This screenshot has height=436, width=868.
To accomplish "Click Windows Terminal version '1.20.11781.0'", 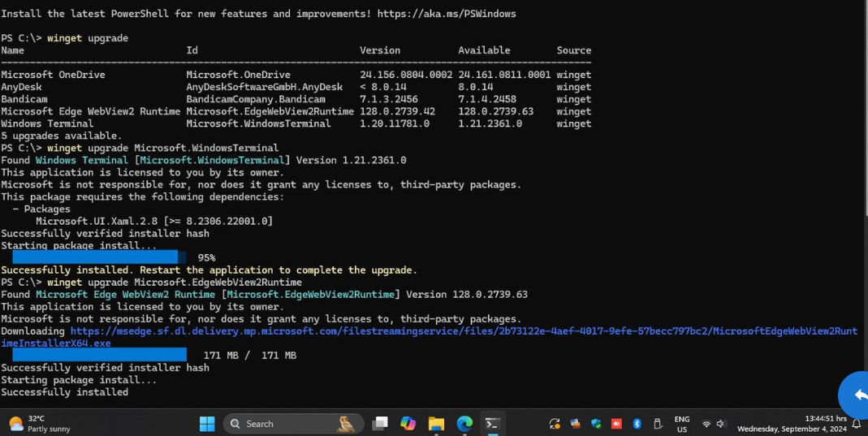I will tap(395, 123).
